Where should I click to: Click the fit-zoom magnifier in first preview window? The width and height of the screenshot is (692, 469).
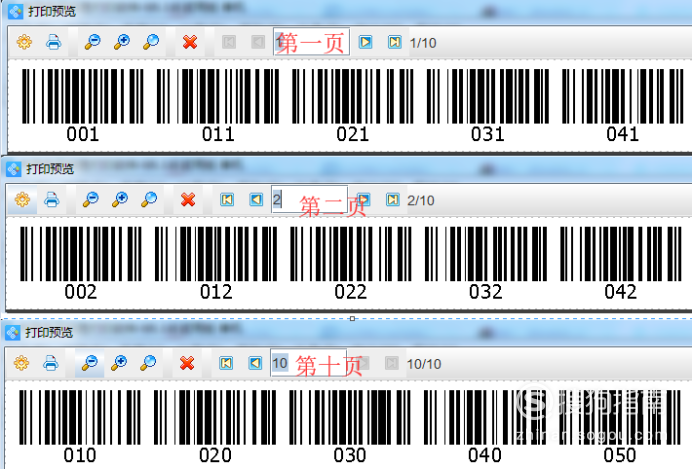(151, 42)
